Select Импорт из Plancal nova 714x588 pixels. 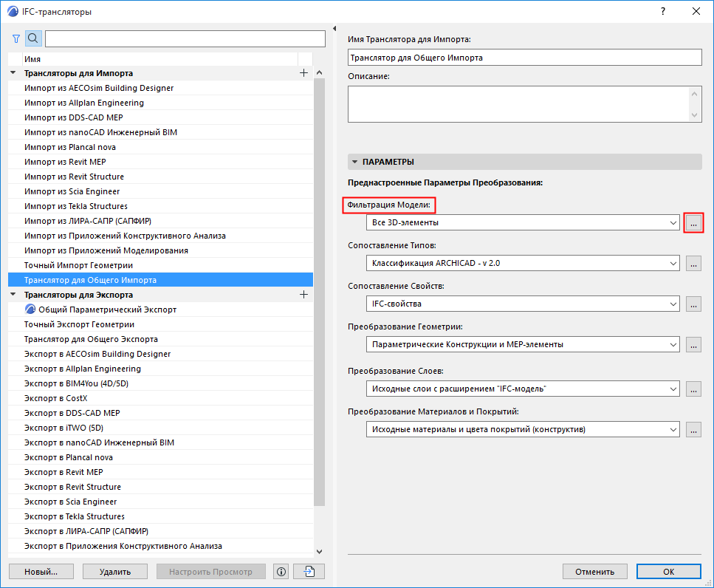pyautogui.click(x=160, y=147)
